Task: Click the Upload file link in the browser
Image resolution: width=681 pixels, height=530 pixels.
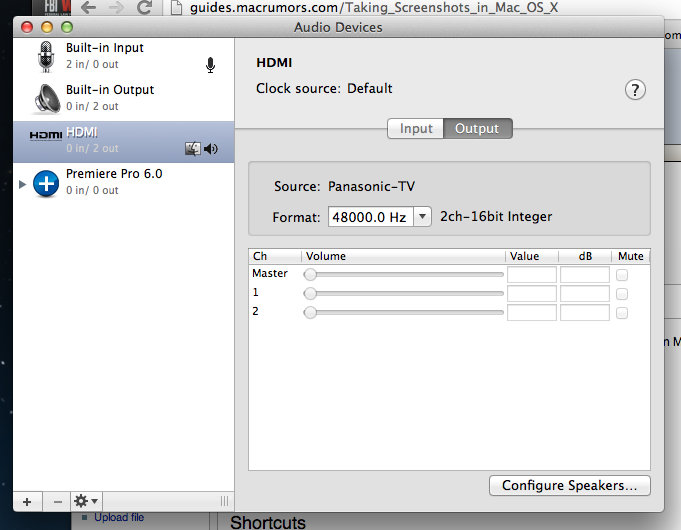Action: tap(119, 517)
